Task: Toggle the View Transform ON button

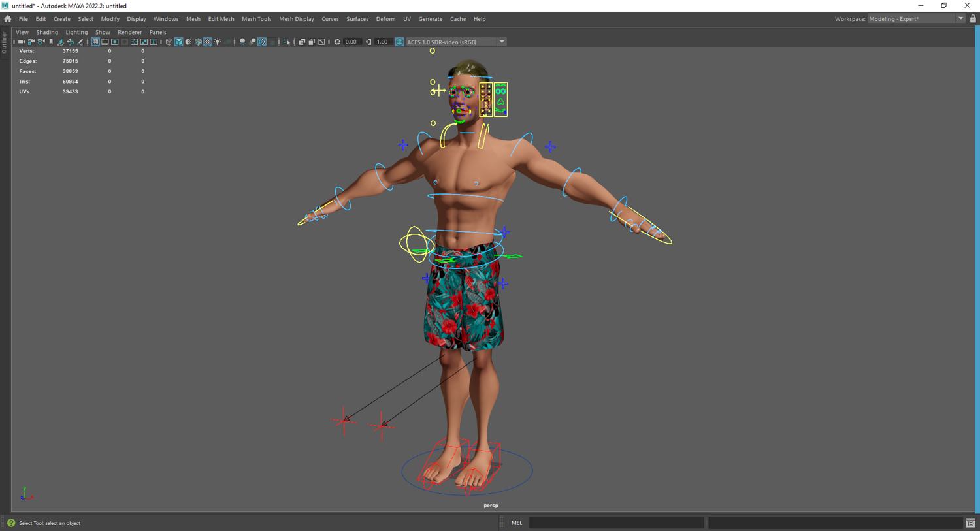Action: click(400, 42)
